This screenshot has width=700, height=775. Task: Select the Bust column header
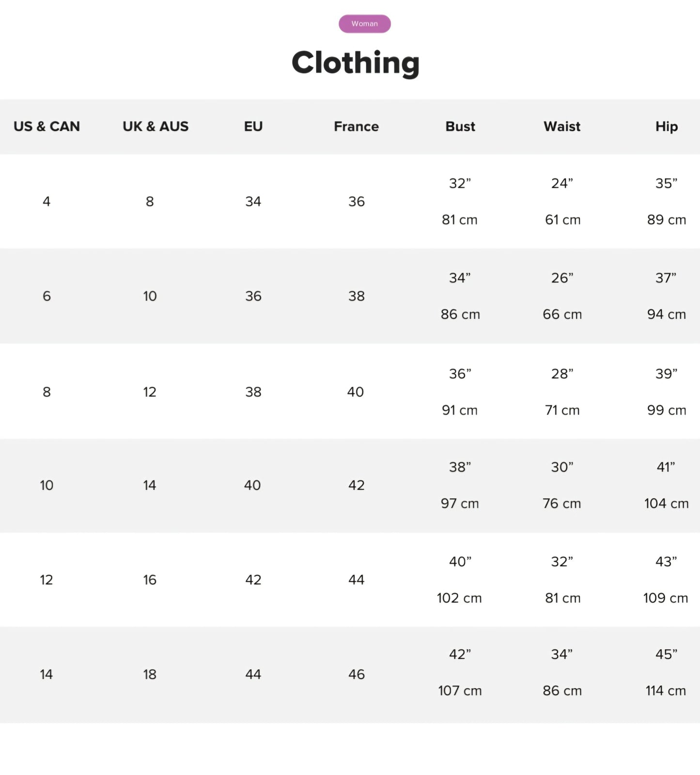pos(460,126)
